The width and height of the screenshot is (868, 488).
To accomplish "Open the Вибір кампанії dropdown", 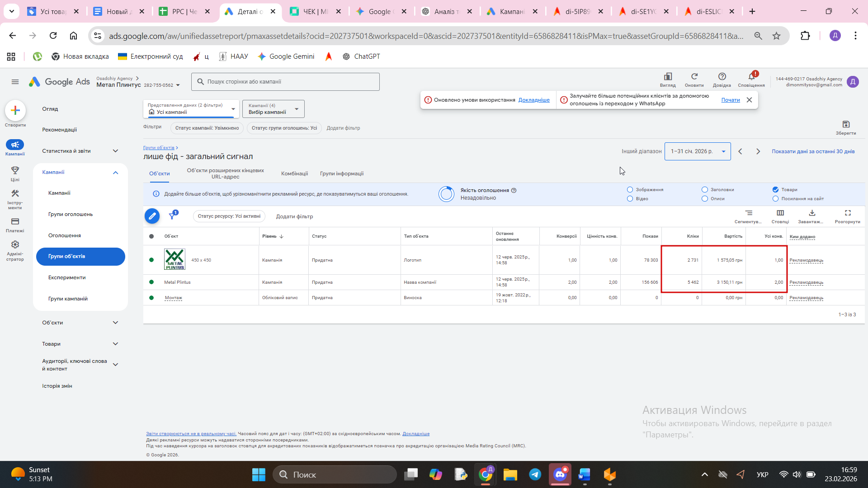I will point(273,109).
